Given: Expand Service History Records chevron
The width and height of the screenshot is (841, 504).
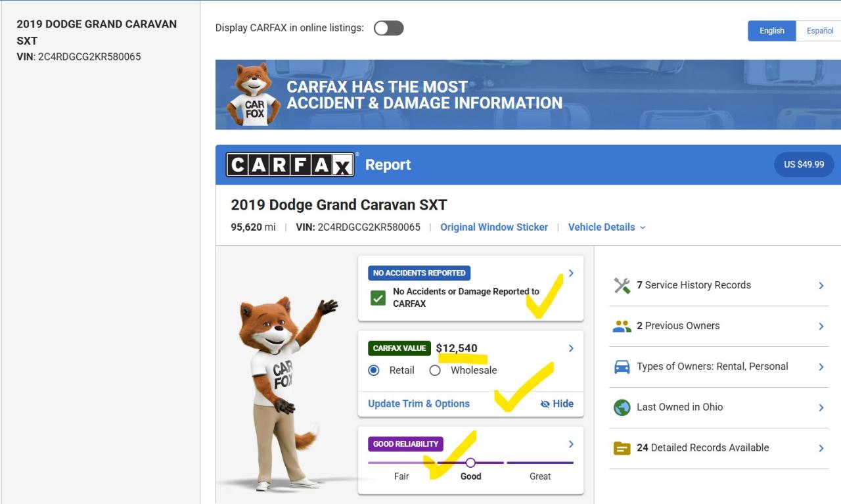Looking at the screenshot, I should point(821,285).
